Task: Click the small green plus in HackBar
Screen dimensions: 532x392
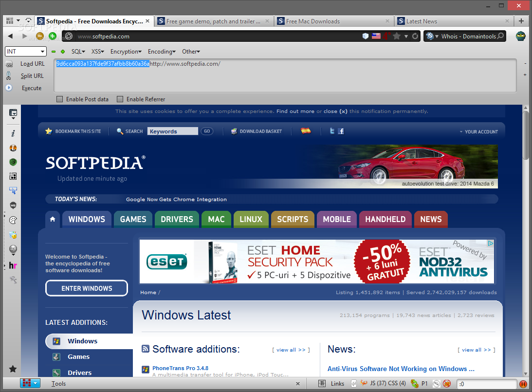Action: 63,52
